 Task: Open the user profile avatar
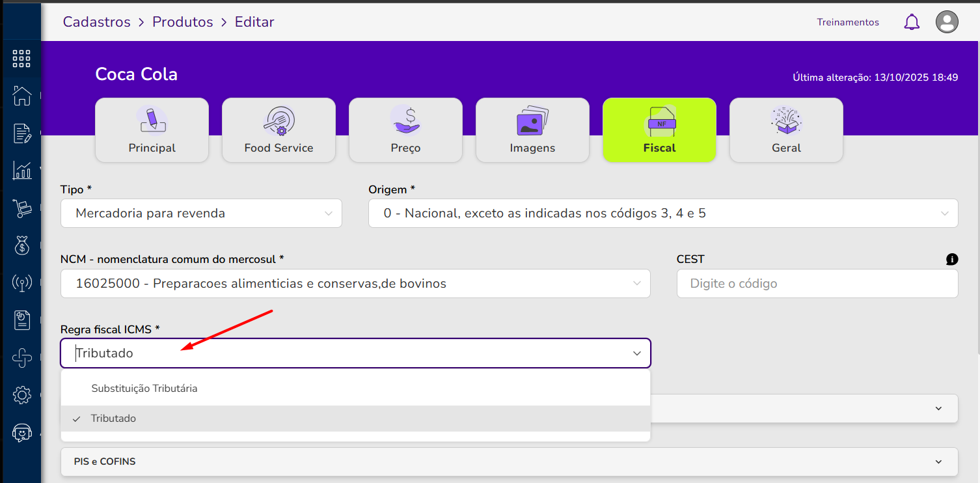(x=947, y=22)
